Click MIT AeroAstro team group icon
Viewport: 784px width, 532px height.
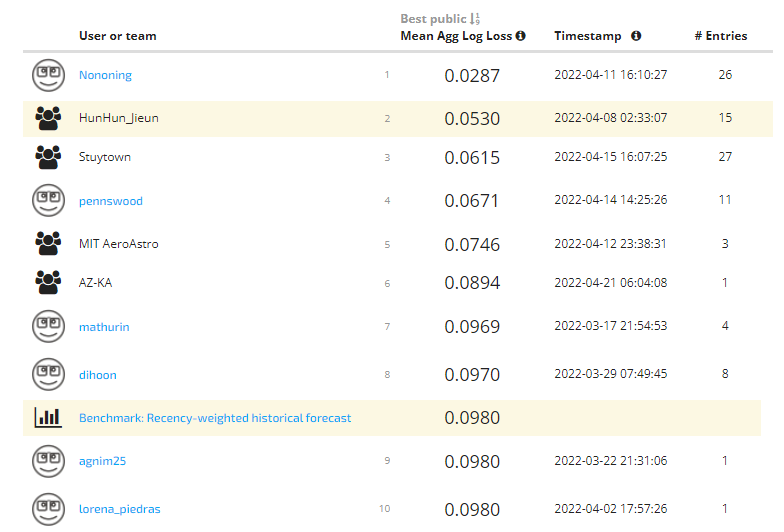[x=48, y=244]
